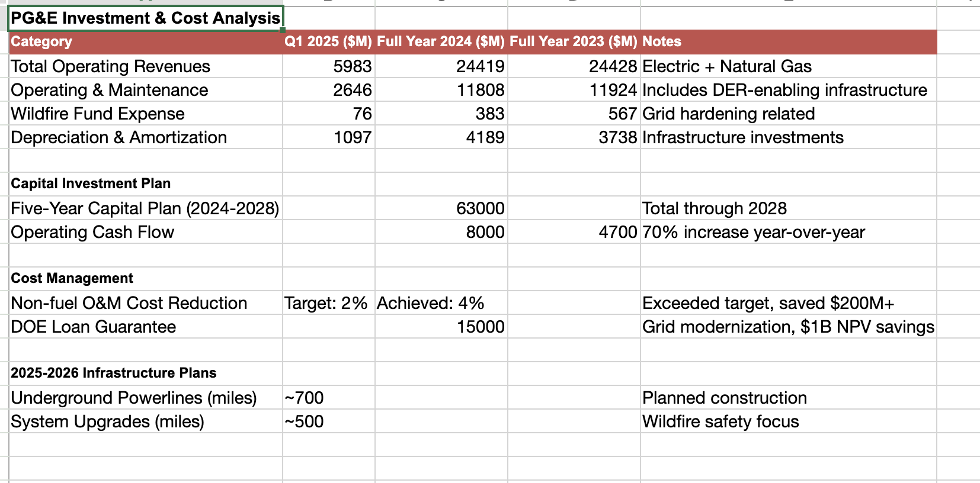The width and height of the screenshot is (980, 483).
Task: Click the 'Wildfire safety focus' note
Action: click(x=721, y=421)
